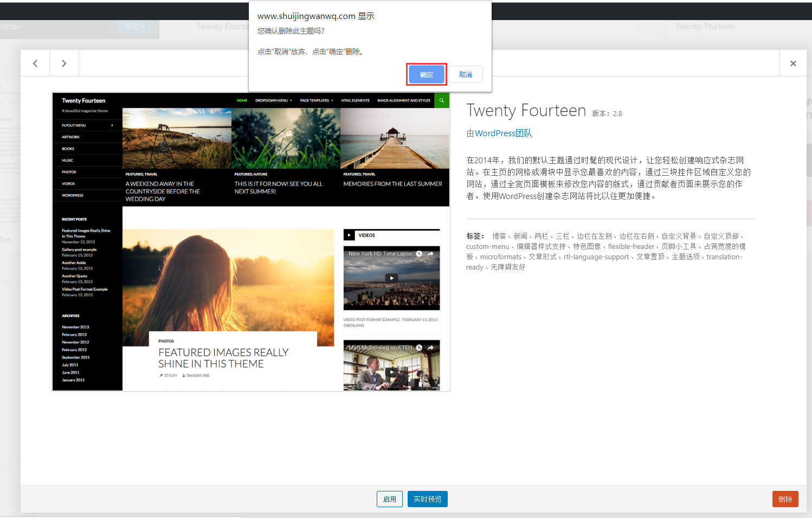Select HTML ELEMENTS in preview navigation
This screenshot has width=812, height=518.
pos(355,100)
